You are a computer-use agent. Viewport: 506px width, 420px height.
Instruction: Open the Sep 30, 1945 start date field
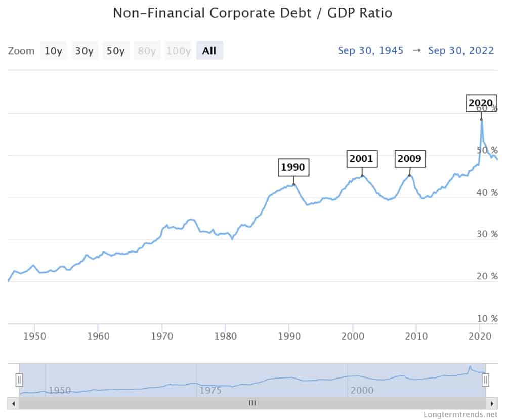pyautogui.click(x=371, y=50)
